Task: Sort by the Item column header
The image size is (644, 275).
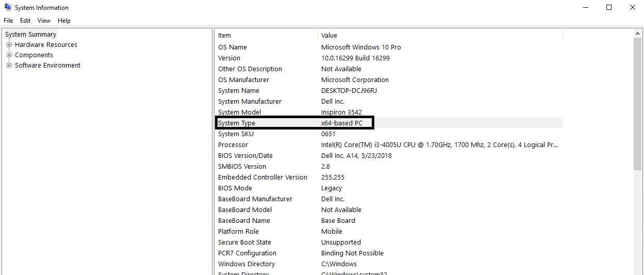Action: tap(266, 36)
